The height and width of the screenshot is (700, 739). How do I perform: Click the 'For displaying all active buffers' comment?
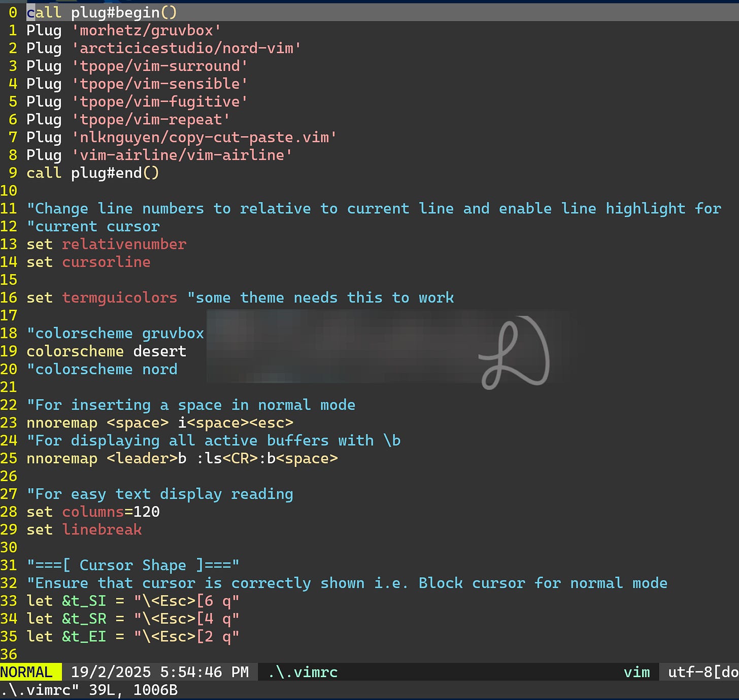(x=213, y=441)
